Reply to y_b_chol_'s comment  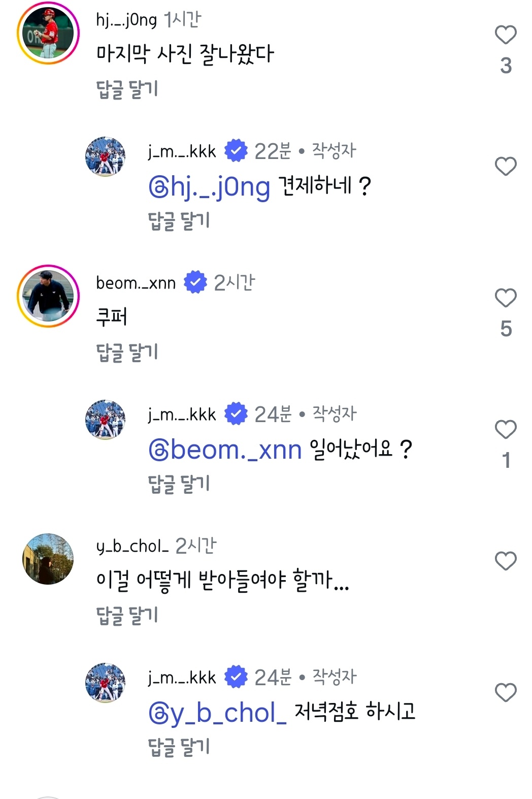(x=127, y=616)
